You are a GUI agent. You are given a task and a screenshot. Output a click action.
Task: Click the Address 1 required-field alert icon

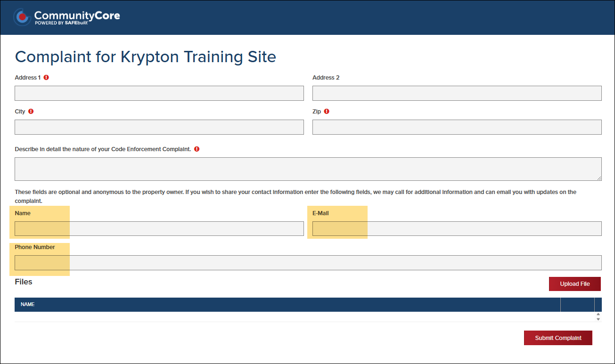click(46, 77)
